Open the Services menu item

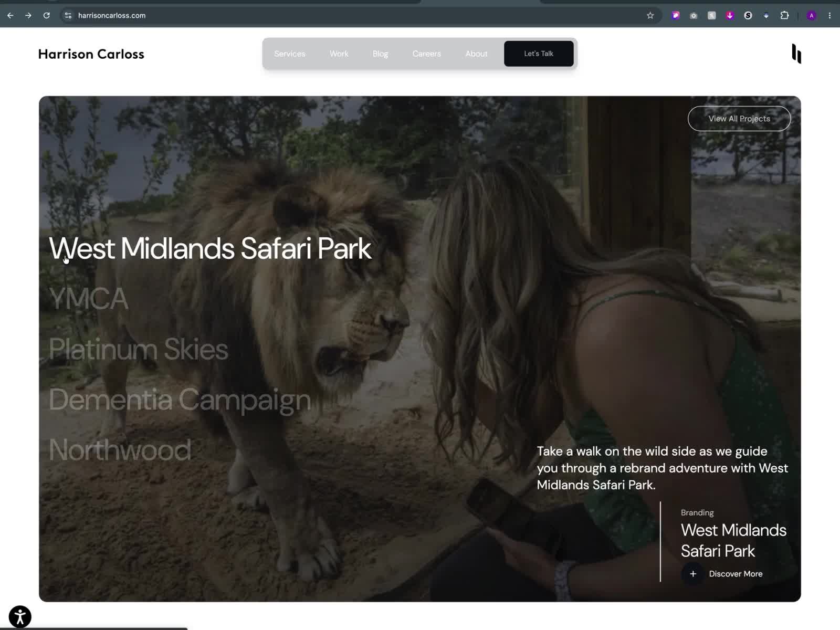(x=290, y=54)
